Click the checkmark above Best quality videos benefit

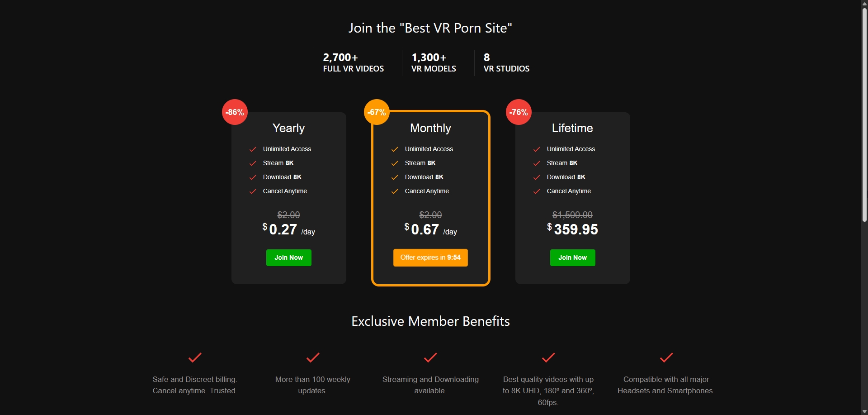point(547,358)
